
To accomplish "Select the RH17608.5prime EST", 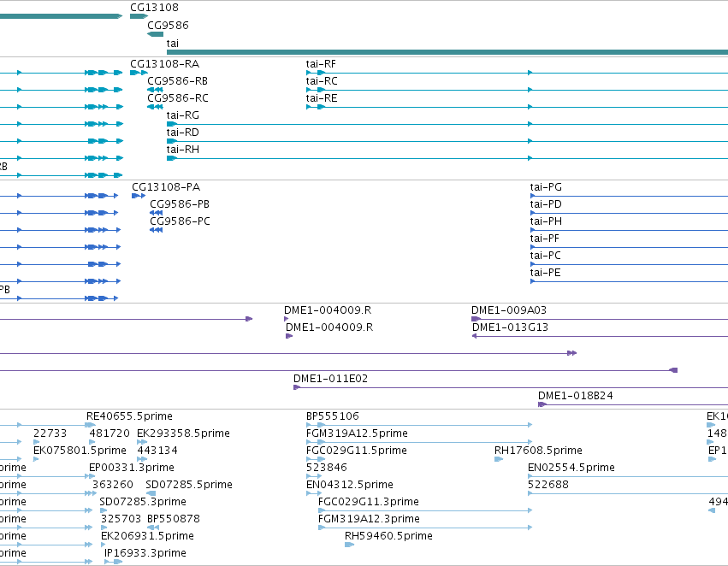I will pos(538,451).
